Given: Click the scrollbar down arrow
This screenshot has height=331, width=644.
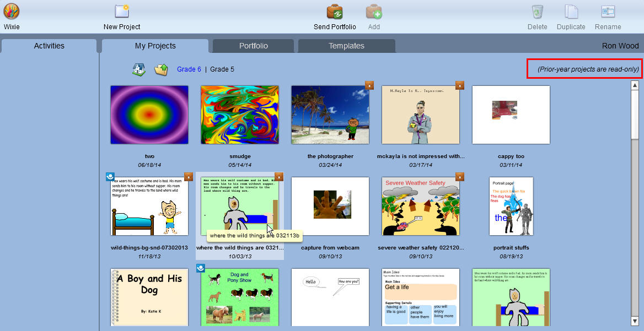Looking at the screenshot, I should [635, 321].
